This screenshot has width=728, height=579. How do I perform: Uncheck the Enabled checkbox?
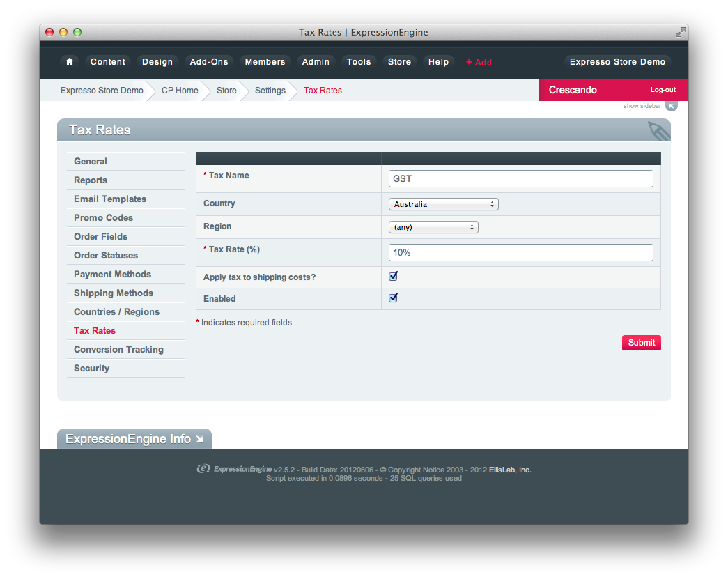coord(393,298)
